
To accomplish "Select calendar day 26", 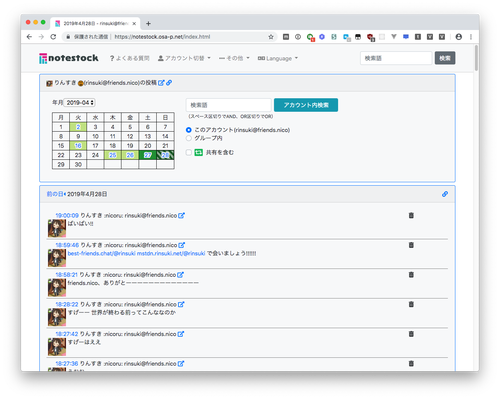I will point(130,155).
